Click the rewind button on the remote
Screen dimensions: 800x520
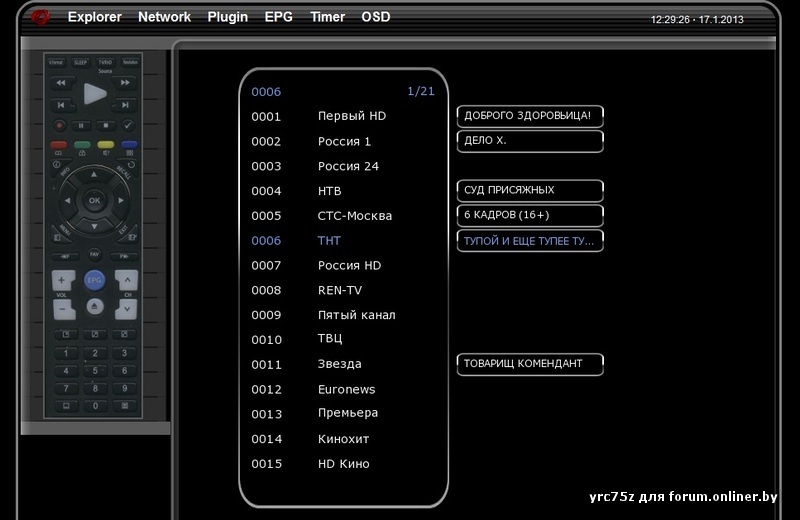[61, 83]
